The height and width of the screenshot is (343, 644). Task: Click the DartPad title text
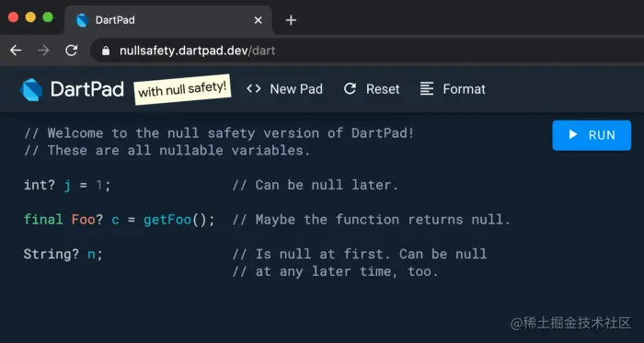tap(87, 89)
